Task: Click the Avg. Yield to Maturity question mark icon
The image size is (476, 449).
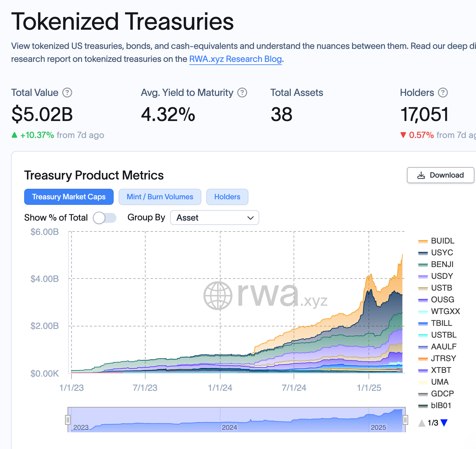Action: (242, 93)
